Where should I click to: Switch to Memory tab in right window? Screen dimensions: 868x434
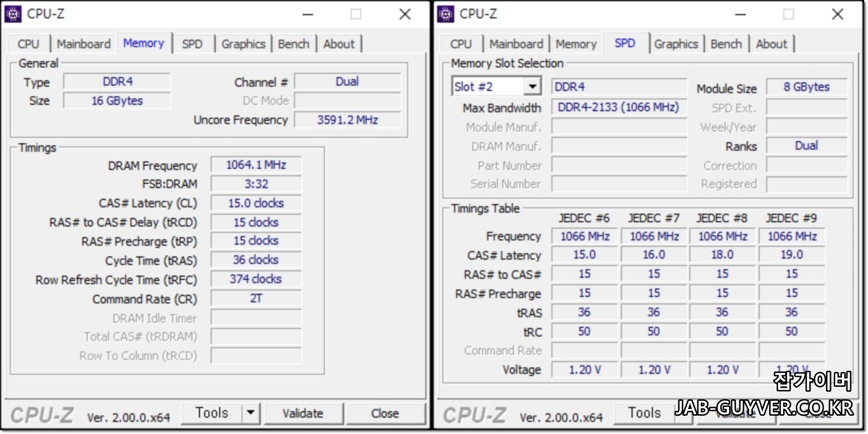(x=576, y=44)
